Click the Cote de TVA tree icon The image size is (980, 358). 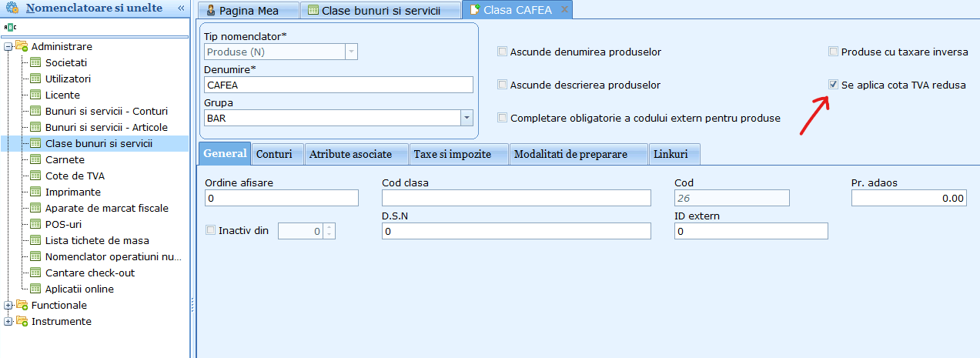pyautogui.click(x=35, y=176)
